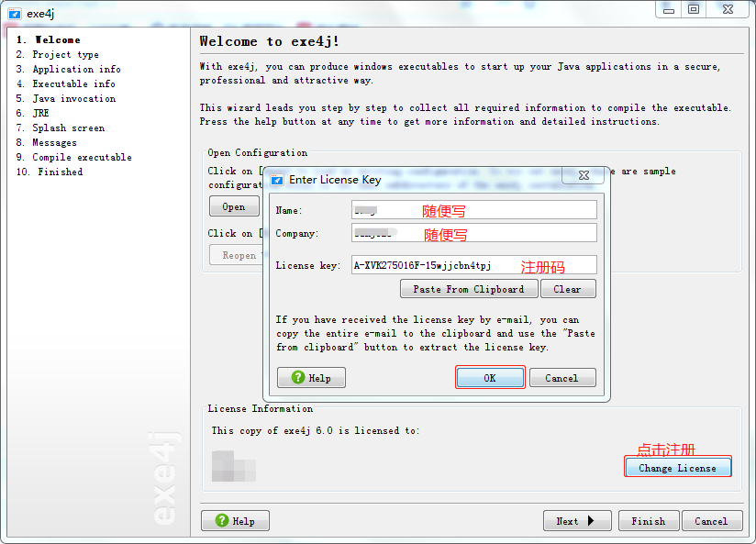Click the exe4j icon in the title bar

(15, 14)
